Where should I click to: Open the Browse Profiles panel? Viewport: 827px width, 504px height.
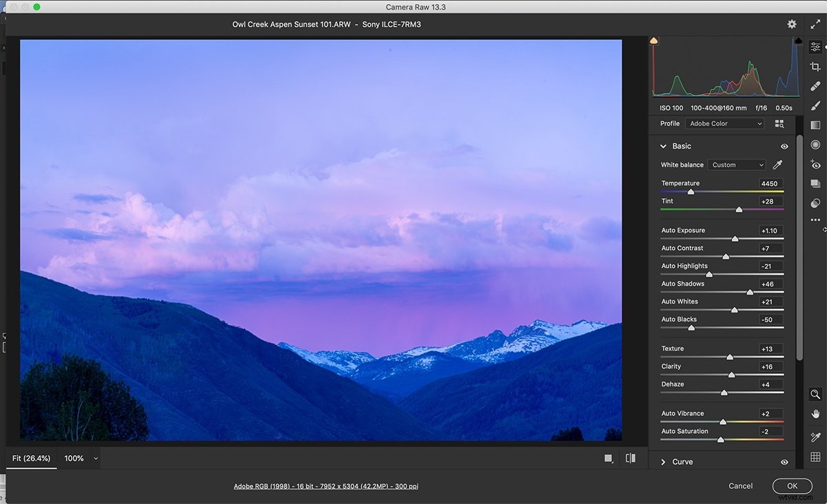[x=779, y=123]
